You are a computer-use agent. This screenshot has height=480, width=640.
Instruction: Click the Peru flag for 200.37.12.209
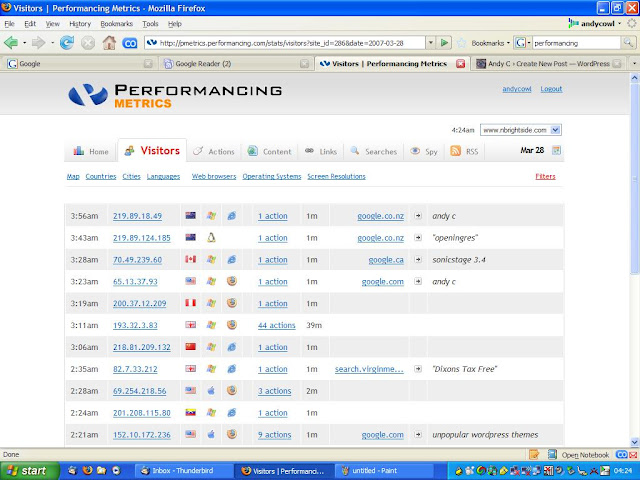click(x=191, y=303)
